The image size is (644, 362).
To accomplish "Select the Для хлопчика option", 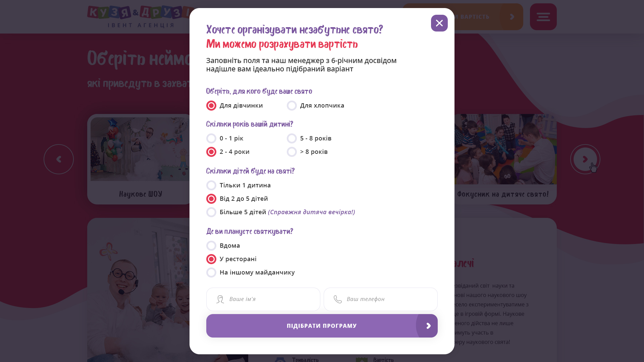I will (315, 106).
